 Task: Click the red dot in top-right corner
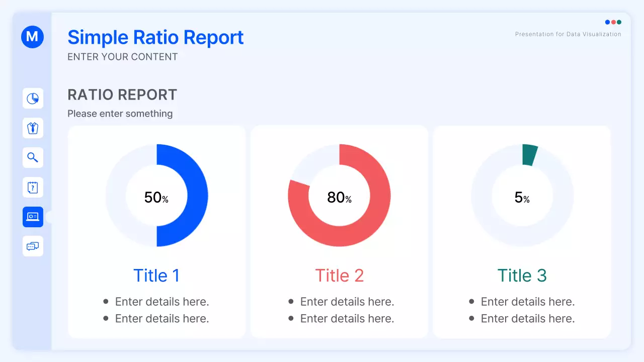[x=613, y=22]
